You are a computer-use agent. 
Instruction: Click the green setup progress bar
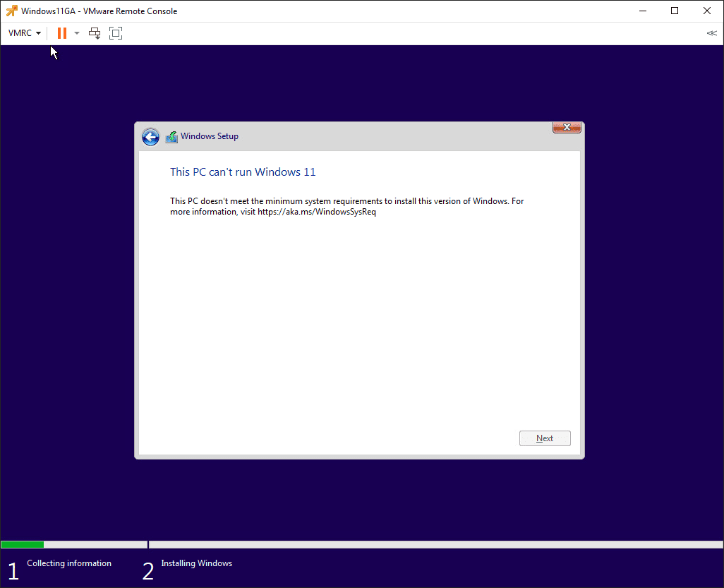pyautogui.click(x=22, y=544)
